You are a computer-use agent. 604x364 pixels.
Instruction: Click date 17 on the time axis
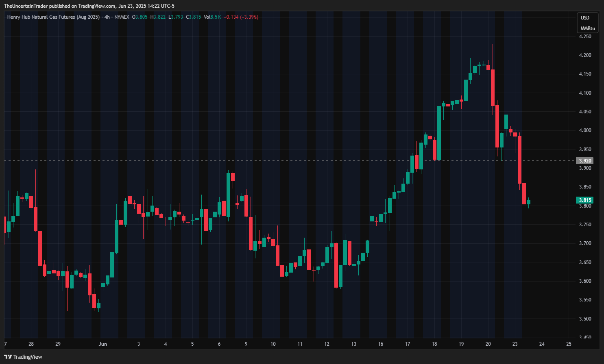[408, 344]
